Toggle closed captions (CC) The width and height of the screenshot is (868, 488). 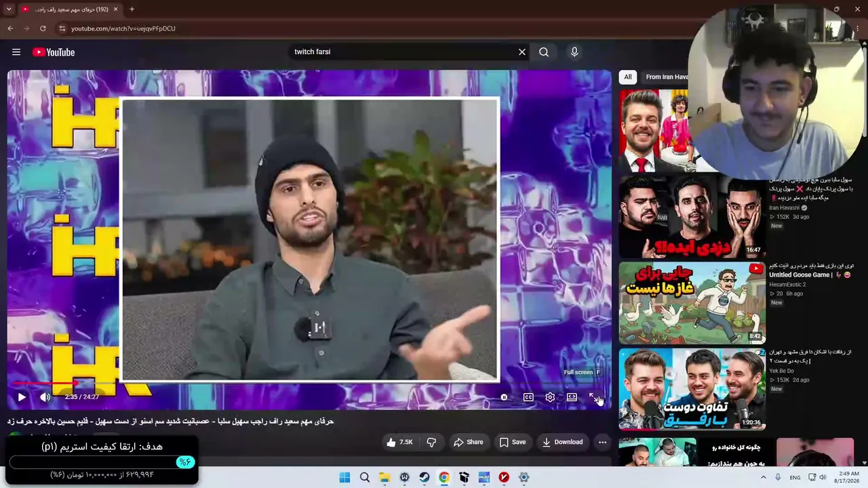[x=528, y=397]
